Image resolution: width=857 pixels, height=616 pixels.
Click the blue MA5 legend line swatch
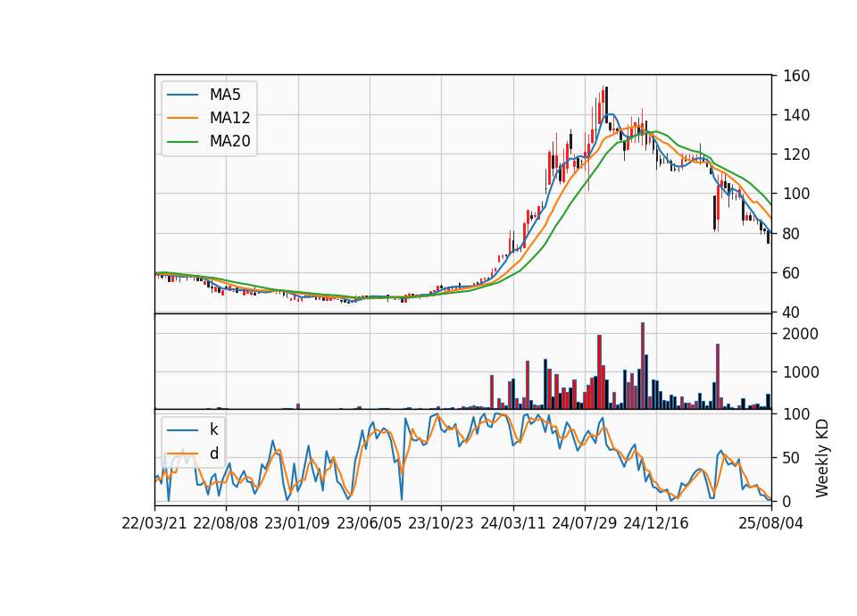(x=182, y=95)
